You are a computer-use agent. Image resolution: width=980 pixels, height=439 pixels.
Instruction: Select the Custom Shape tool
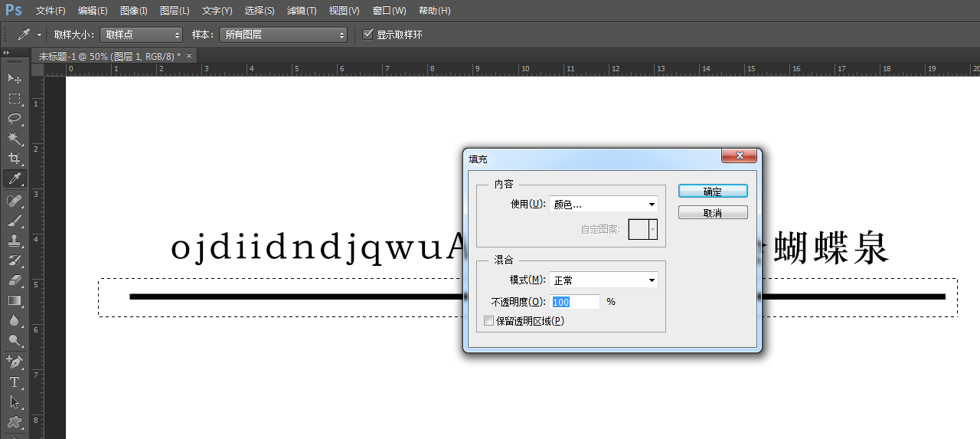click(x=15, y=422)
